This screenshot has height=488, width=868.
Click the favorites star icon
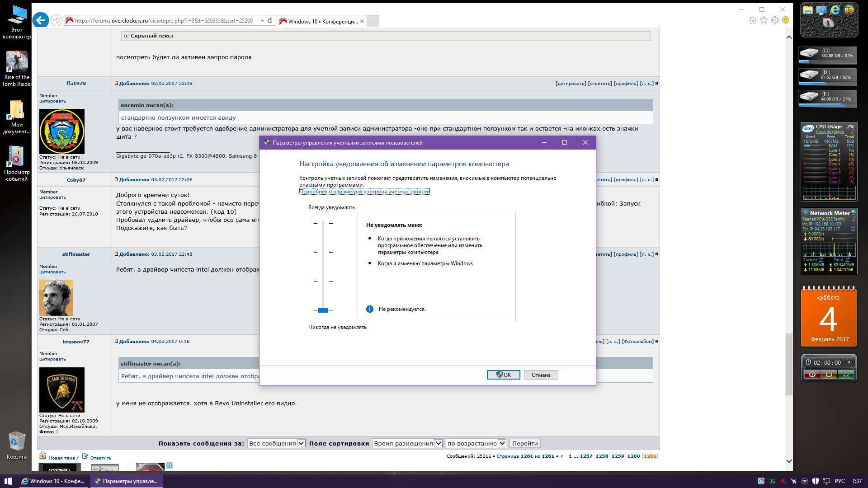click(x=764, y=20)
